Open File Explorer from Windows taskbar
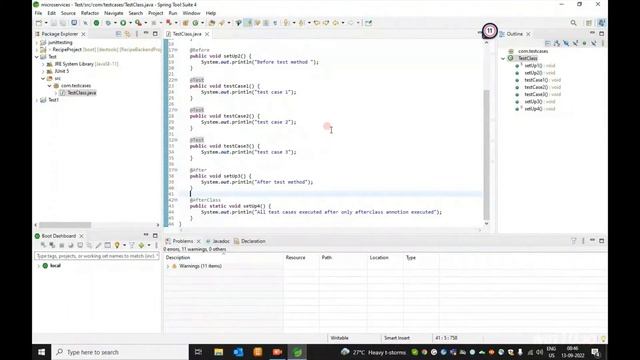Screen dimensions: 640x360 pyautogui.click(x=218, y=352)
